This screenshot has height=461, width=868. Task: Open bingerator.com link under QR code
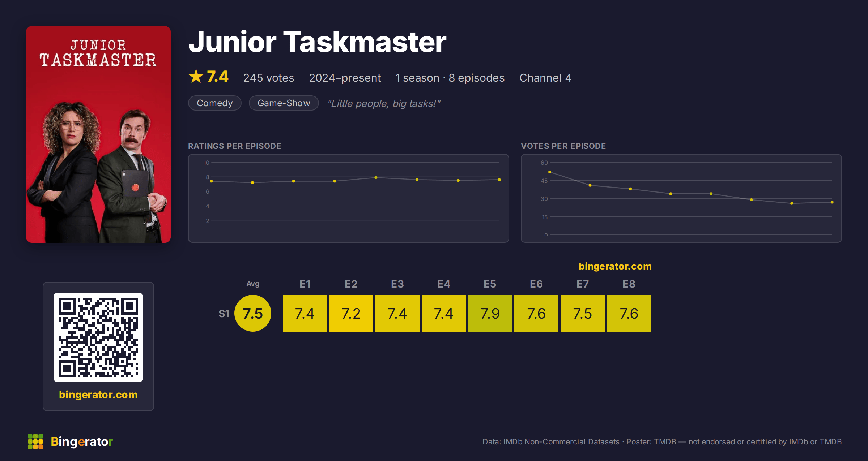click(x=98, y=395)
